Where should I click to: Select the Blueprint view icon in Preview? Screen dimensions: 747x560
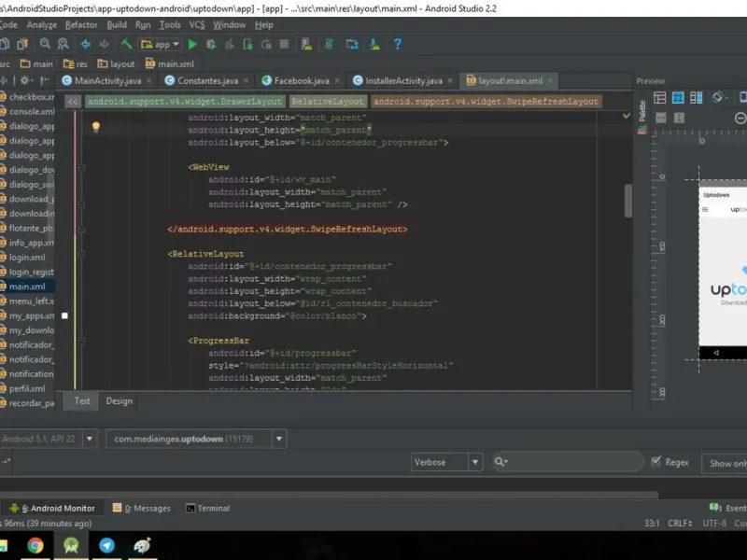point(678,98)
